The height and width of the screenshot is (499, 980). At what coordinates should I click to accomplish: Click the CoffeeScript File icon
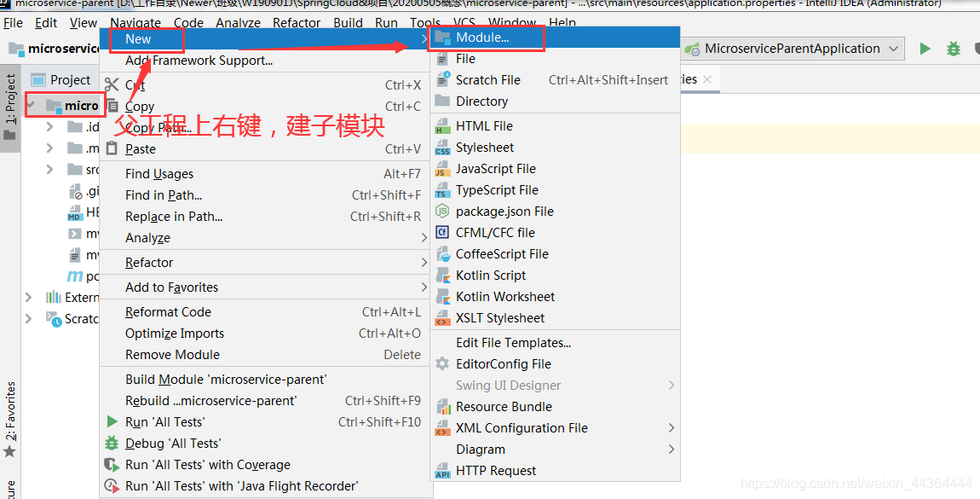click(x=442, y=254)
